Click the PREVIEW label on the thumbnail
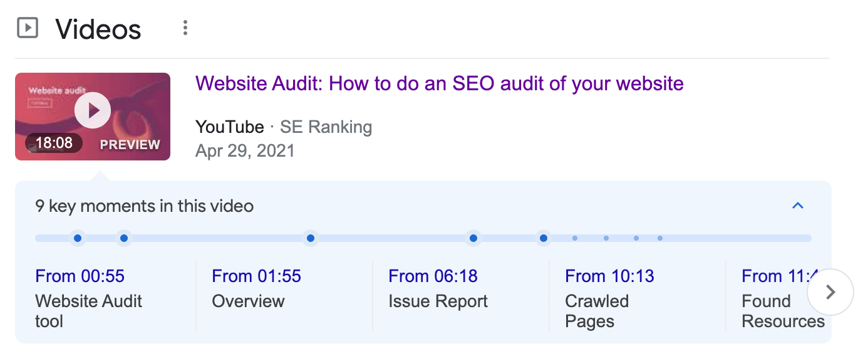The width and height of the screenshot is (868, 356). coord(130,145)
